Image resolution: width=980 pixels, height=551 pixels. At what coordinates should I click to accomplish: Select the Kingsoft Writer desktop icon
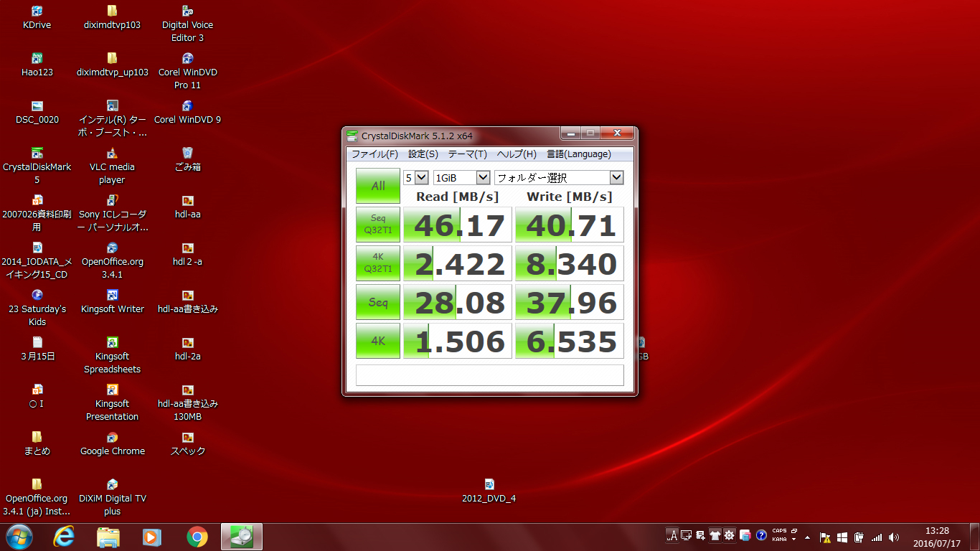tap(112, 302)
